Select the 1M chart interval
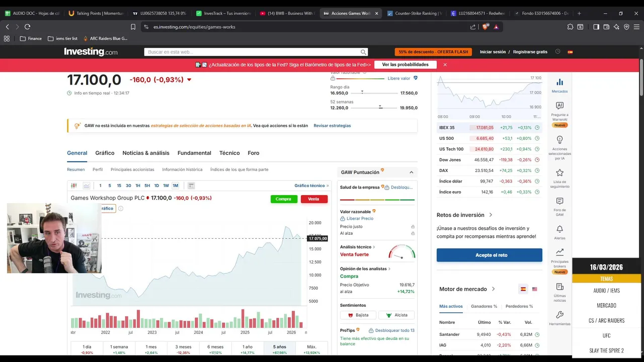644x362 pixels. [175, 186]
